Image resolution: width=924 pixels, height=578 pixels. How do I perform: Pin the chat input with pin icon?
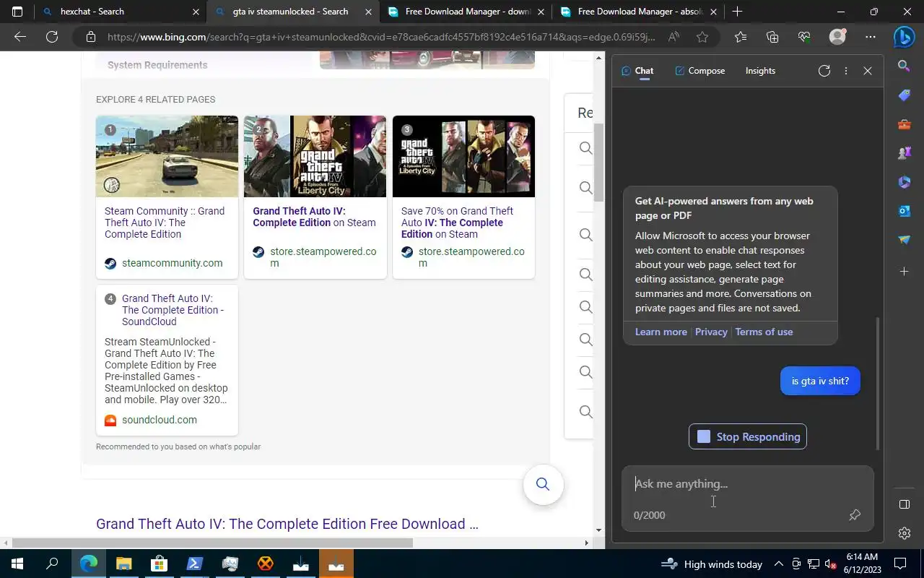[x=855, y=515]
